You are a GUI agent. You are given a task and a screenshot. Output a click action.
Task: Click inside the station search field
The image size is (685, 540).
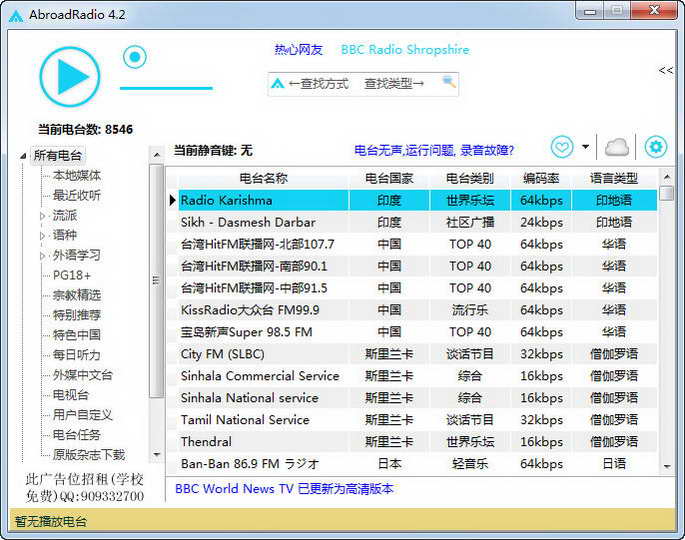click(x=363, y=84)
